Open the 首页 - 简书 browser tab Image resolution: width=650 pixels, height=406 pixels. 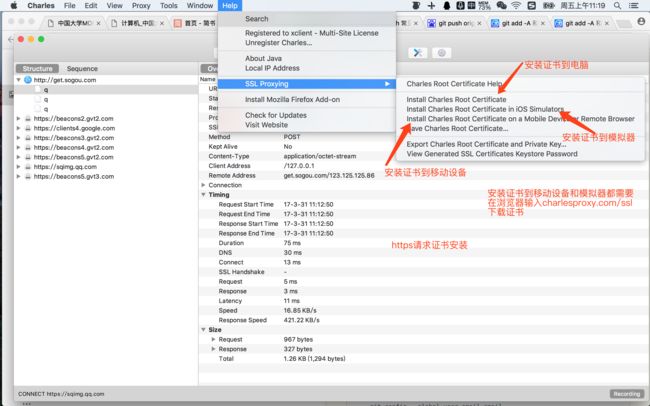[195, 23]
